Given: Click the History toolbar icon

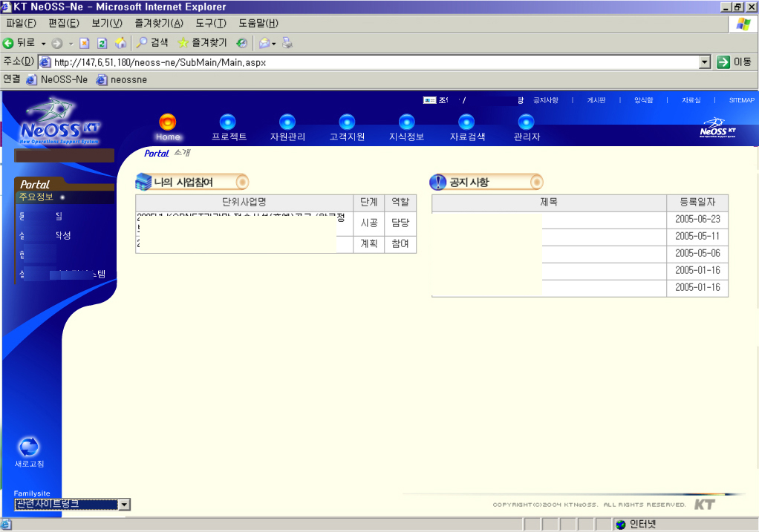Looking at the screenshot, I should click(242, 43).
